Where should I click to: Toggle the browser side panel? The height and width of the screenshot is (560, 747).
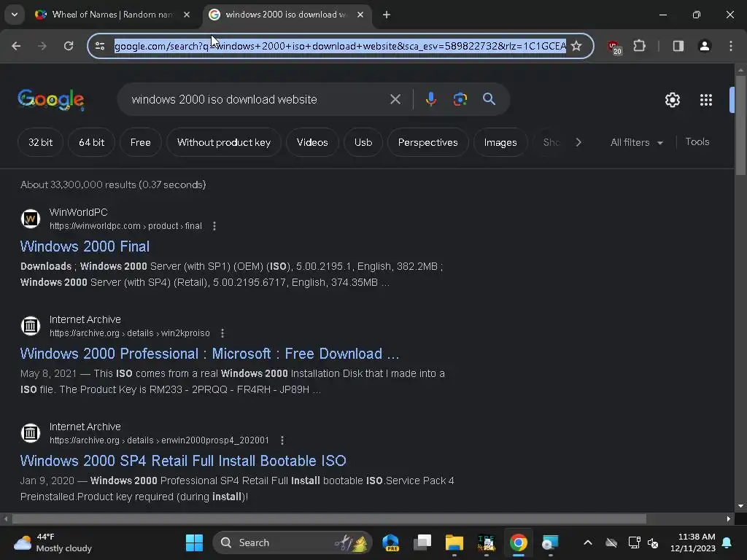[678, 46]
